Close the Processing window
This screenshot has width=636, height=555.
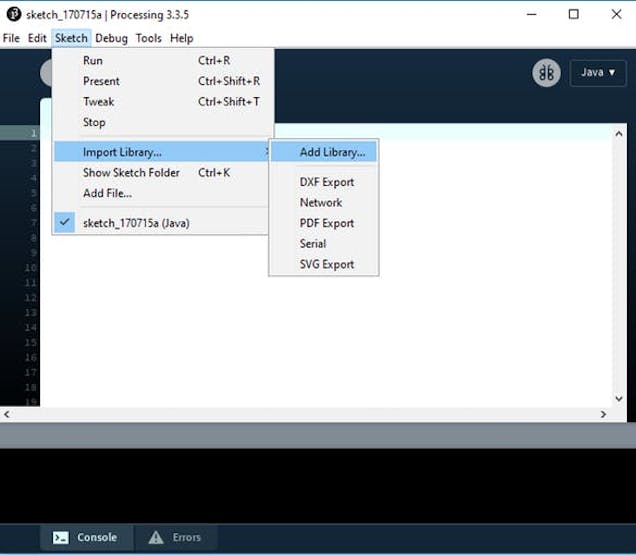617,14
